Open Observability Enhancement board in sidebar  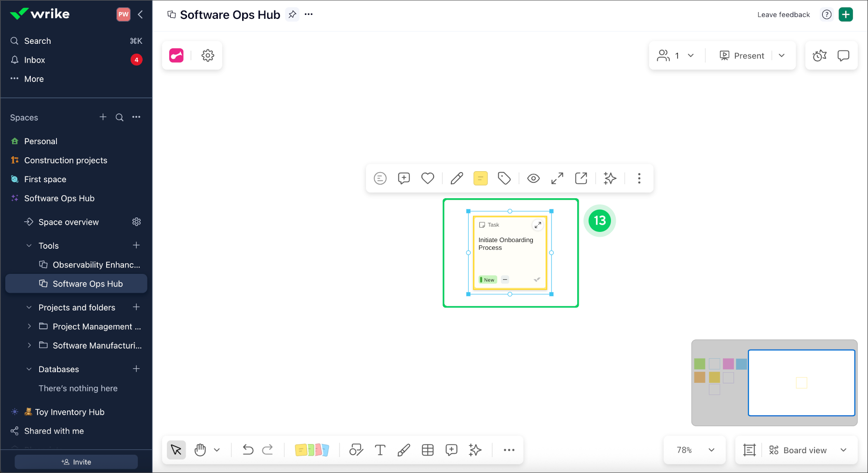pyautogui.click(x=96, y=265)
